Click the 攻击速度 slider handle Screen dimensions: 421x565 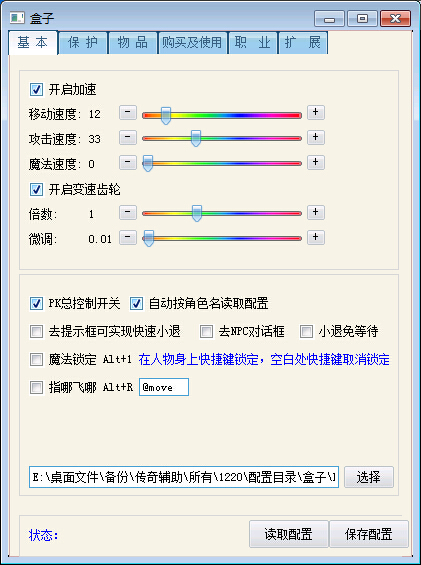pos(196,138)
